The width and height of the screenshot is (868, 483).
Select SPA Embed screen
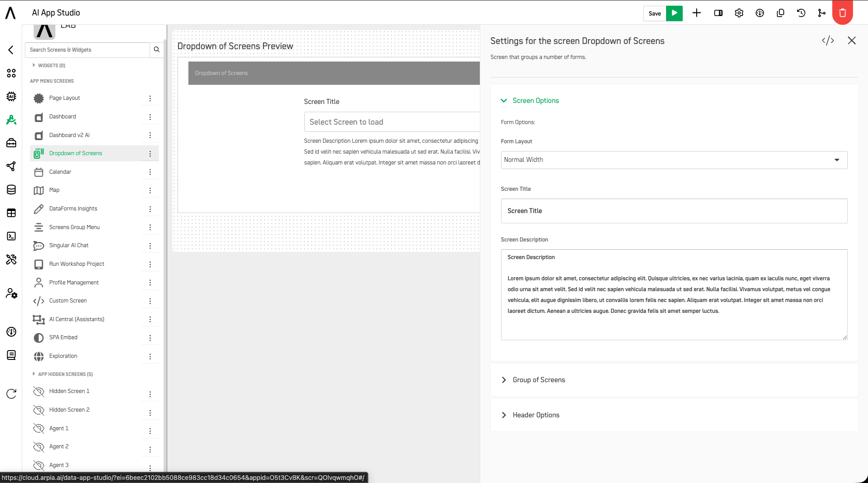pyautogui.click(x=63, y=338)
